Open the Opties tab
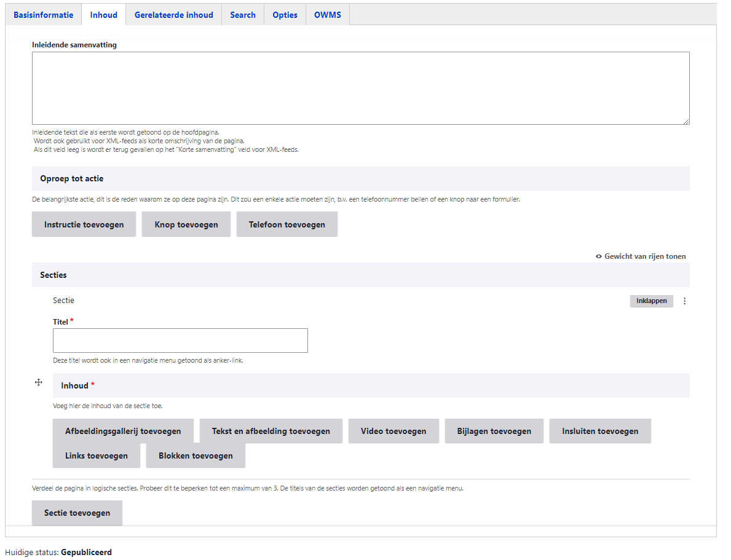The image size is (731, 560). click(x=285, y=15)
